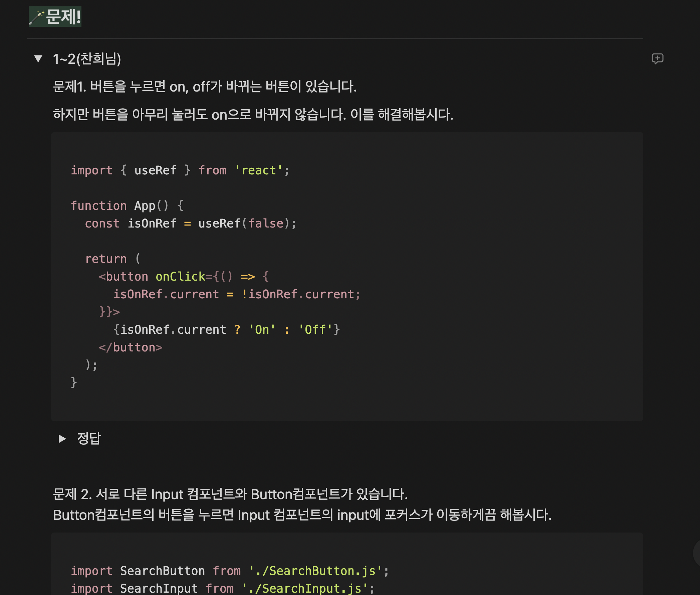The height and width of the screenshot is (595, 700).
Task: Click the line starting with 하지만 버튼을
Action: point(253,115)
